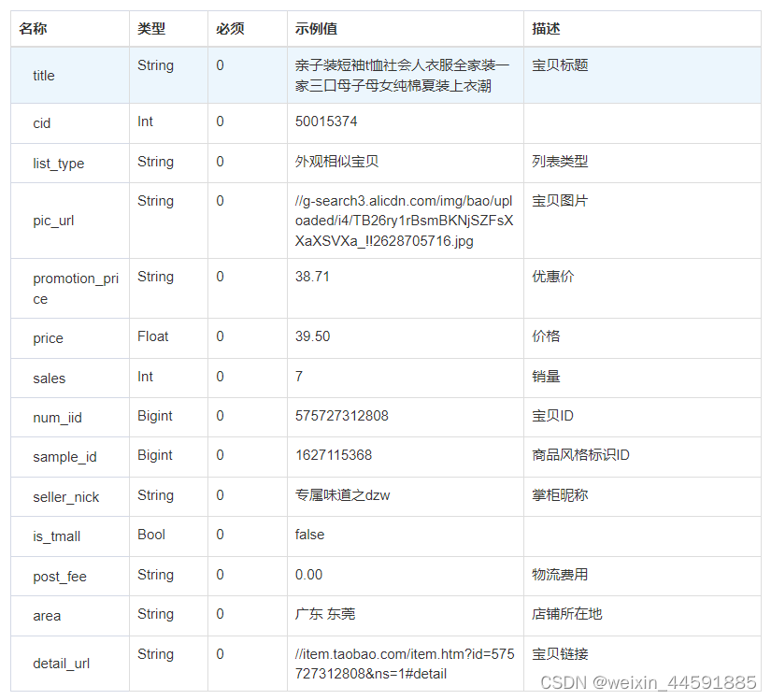
Task: Click the item.taobao.com detail URL value
Action: [405, 664]
